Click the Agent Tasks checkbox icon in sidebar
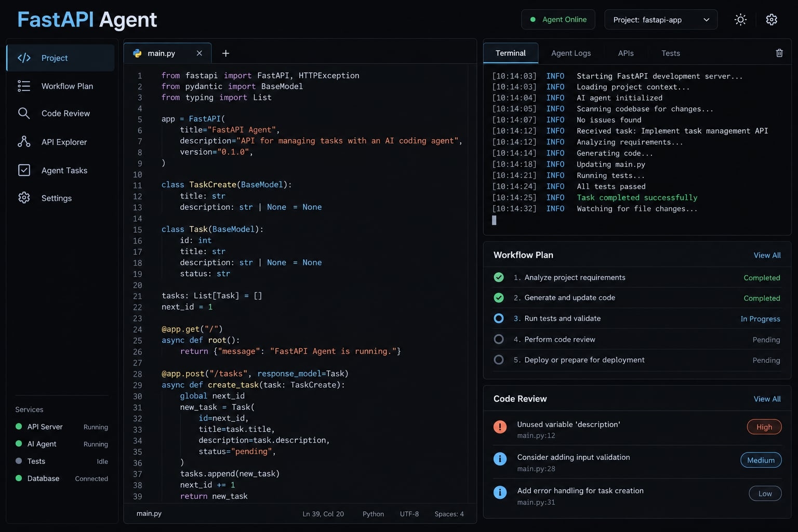 pyautogui.click(x=24, y=170)
